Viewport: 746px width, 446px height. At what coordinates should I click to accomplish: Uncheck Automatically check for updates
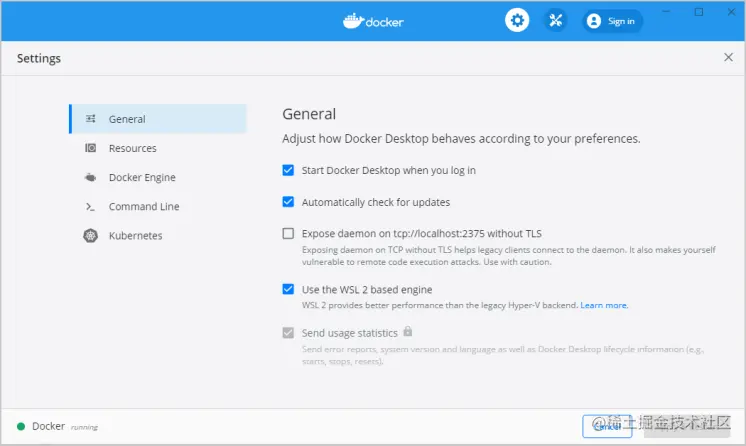[x=288, y=202]
